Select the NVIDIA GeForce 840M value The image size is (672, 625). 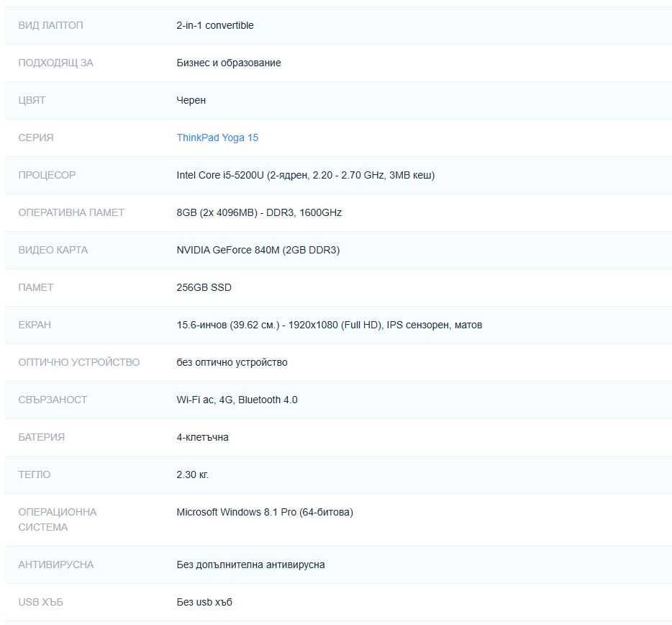point(258,250)
